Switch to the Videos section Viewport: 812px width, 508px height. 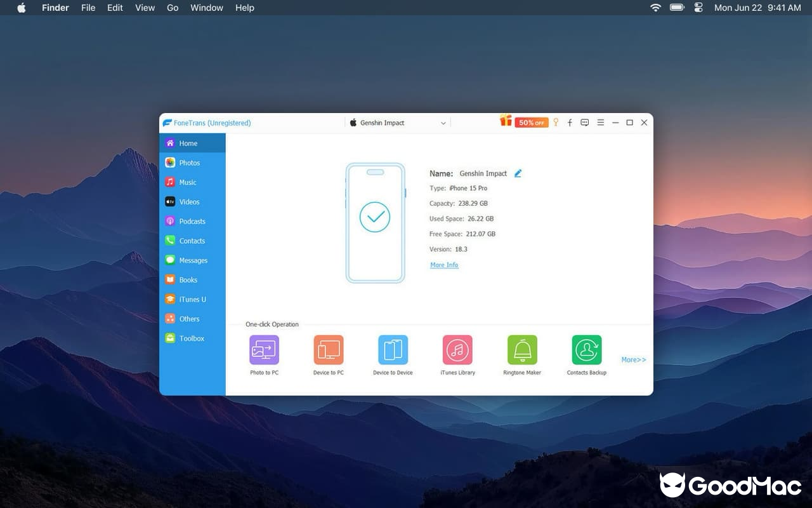point(192,202)
